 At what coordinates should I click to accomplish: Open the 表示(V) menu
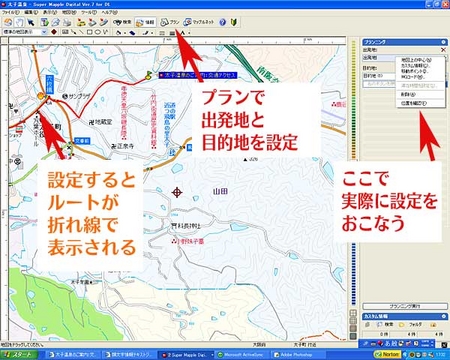(x=50, y=13)
